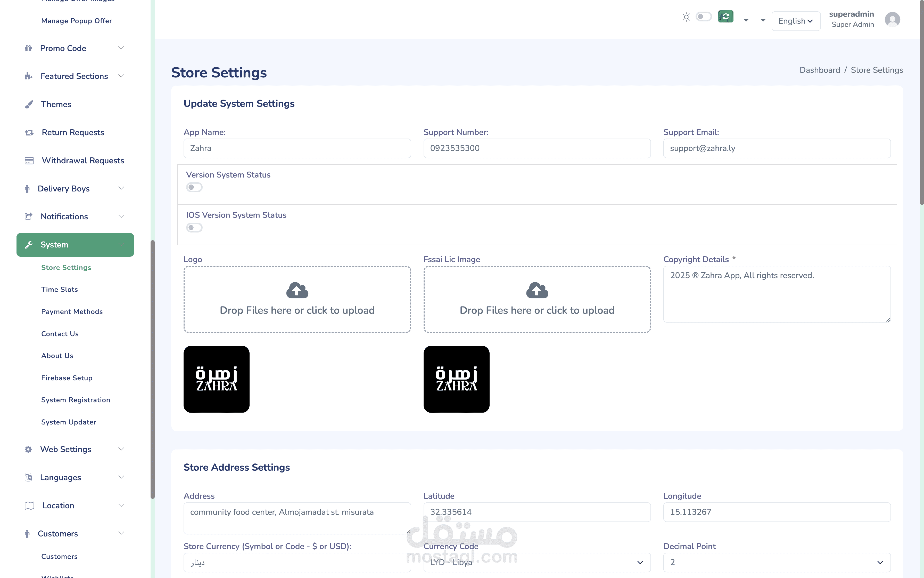Viewport: 924px width, 578px height.
Task: Click the Delivery Boys person icon
Action: (x=27, y=189)
